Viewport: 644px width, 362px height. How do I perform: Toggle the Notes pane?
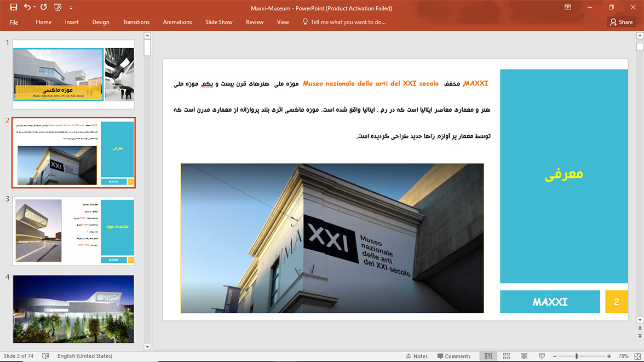point(416,356)
